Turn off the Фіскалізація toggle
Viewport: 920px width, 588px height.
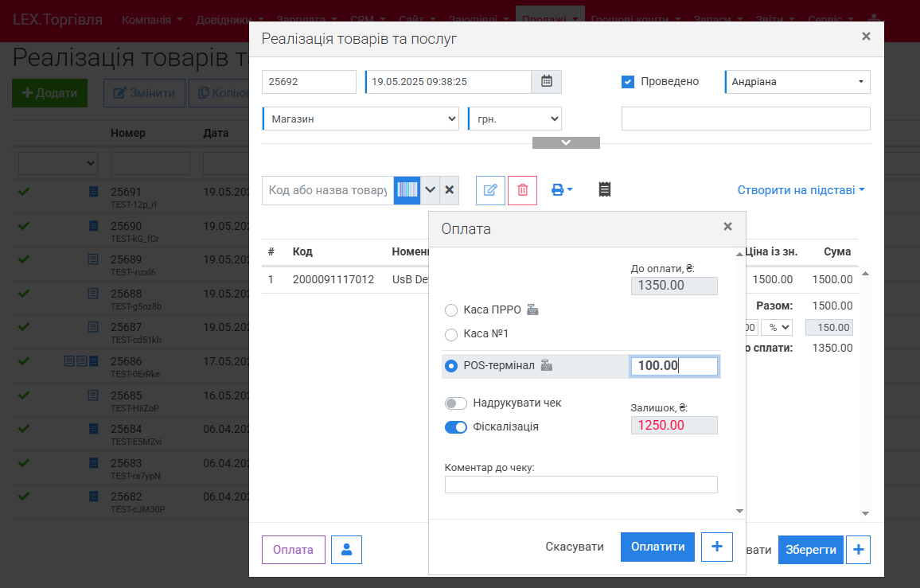[456, 427]
